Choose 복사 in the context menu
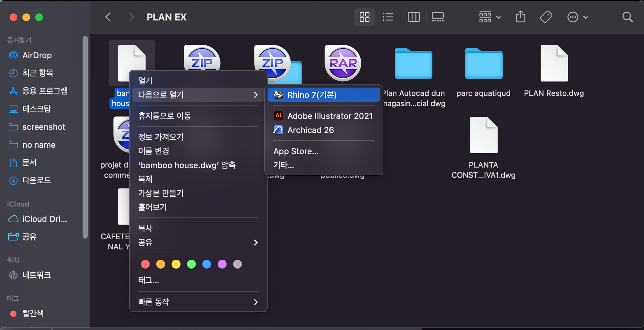The image size is (644, 330). (198, 228)
